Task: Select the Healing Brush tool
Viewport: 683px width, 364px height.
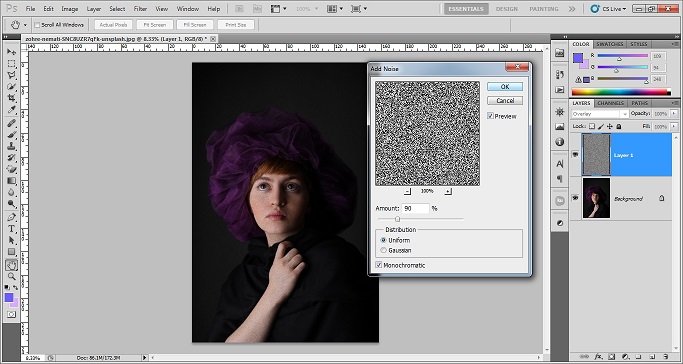Action: point(11,124)
